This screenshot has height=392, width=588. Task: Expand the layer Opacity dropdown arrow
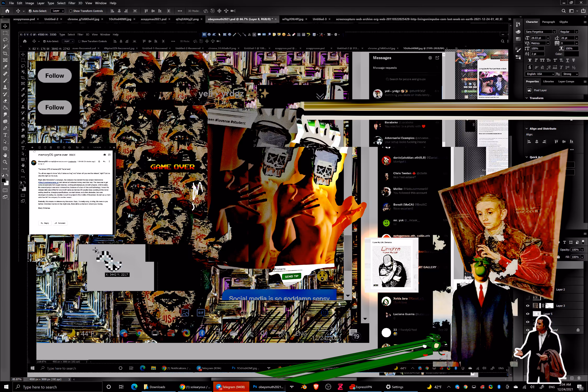coord(582,250)
